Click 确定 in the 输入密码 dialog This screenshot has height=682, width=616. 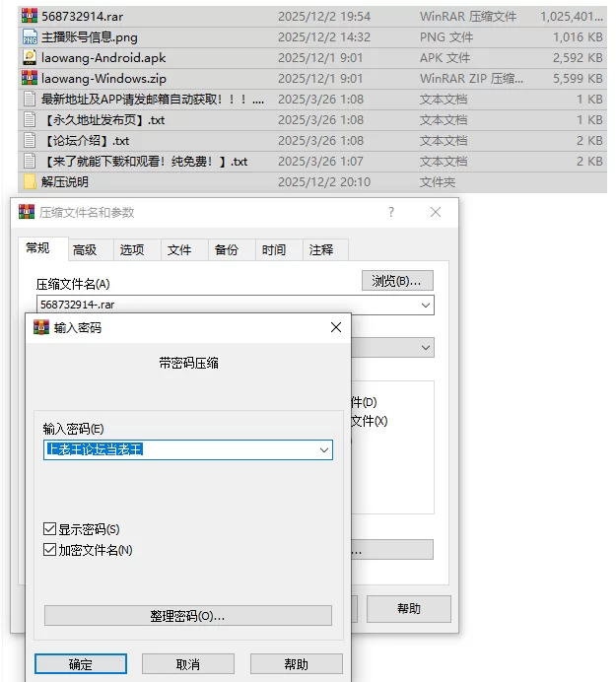pos(81,664)
